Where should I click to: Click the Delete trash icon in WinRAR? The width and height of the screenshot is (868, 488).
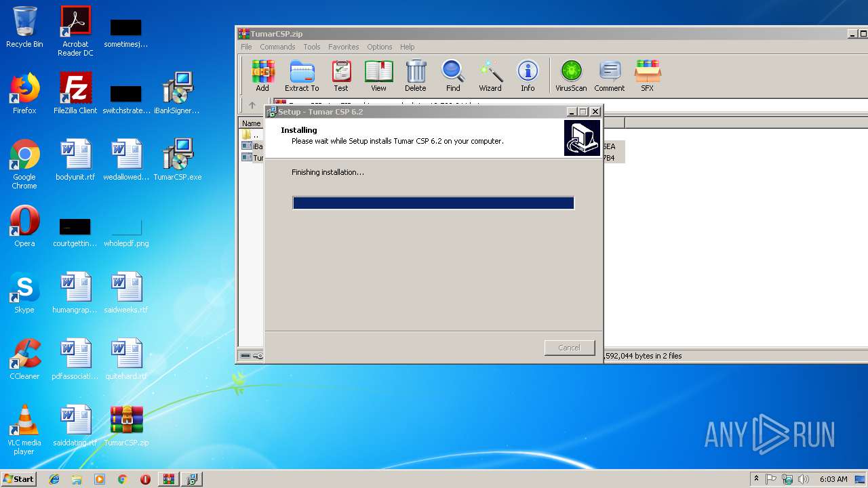[416, 76]
